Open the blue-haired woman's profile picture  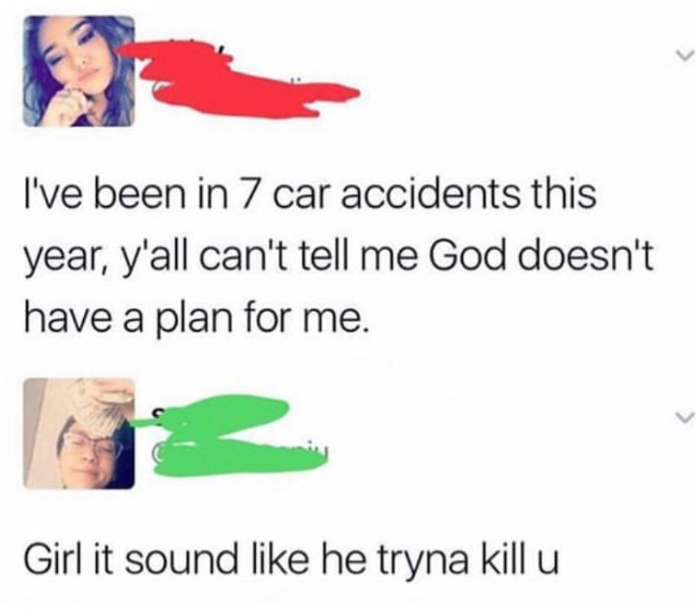click(x=78, y=71)
